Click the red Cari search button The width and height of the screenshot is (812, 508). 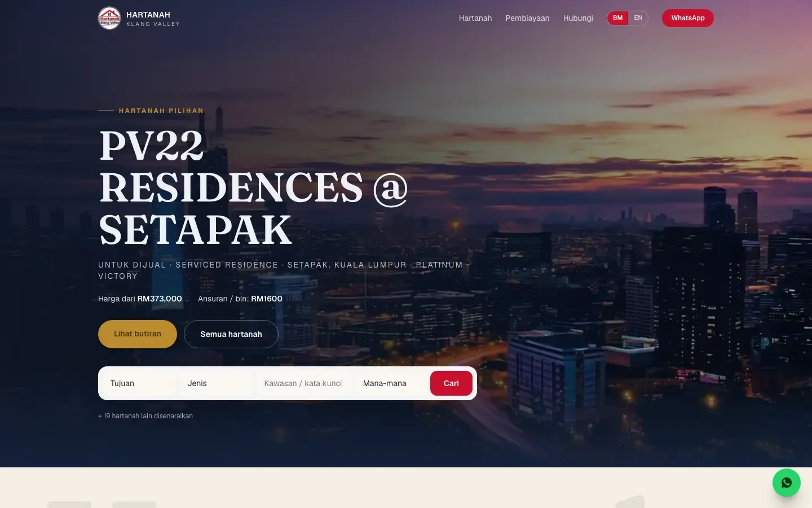(x=451, y=383)
